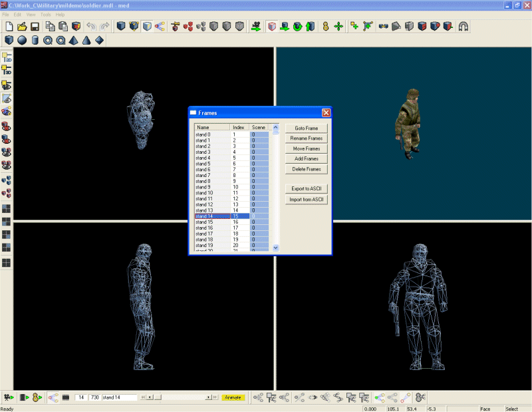Select the green Move tool arrow icon
The height and width of the screenshot is (412, 532).
click(285, 27)
